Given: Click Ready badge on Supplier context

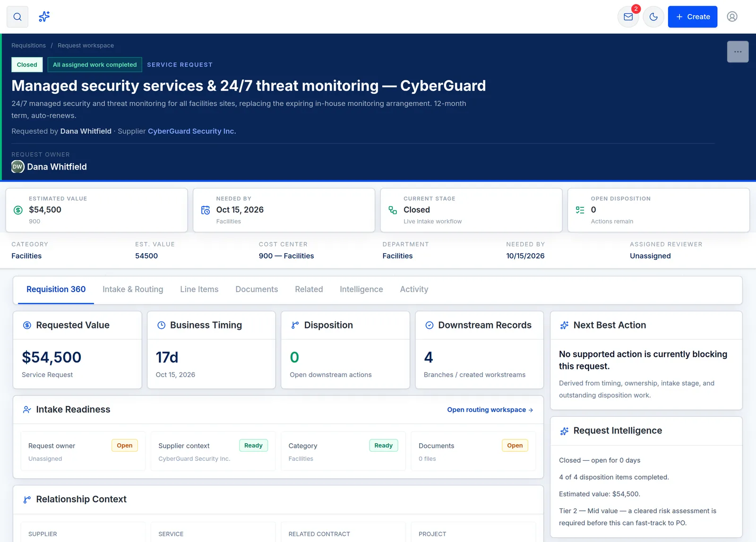Looking at the screenshot, I should click(253, 446).
